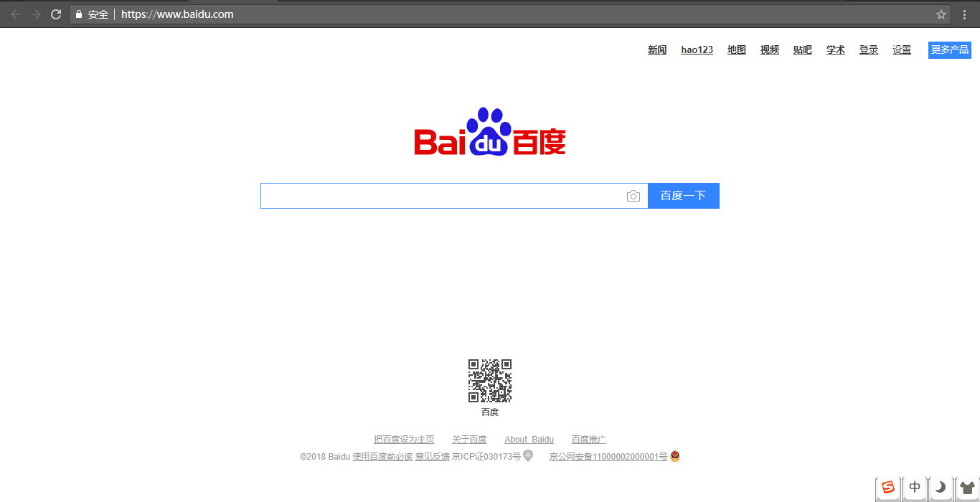
Task: Click the camera image search icon
Action: point(633,196)
